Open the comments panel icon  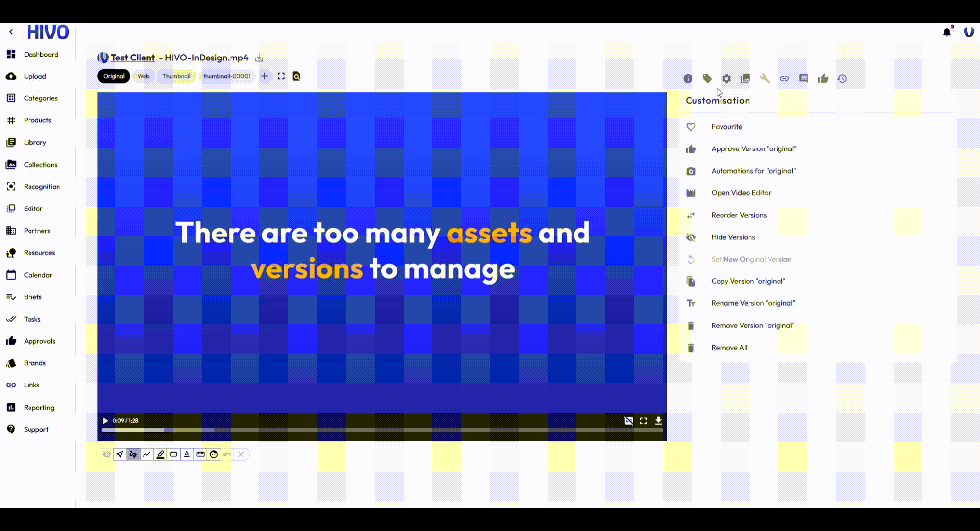click(x=804, y=78)
